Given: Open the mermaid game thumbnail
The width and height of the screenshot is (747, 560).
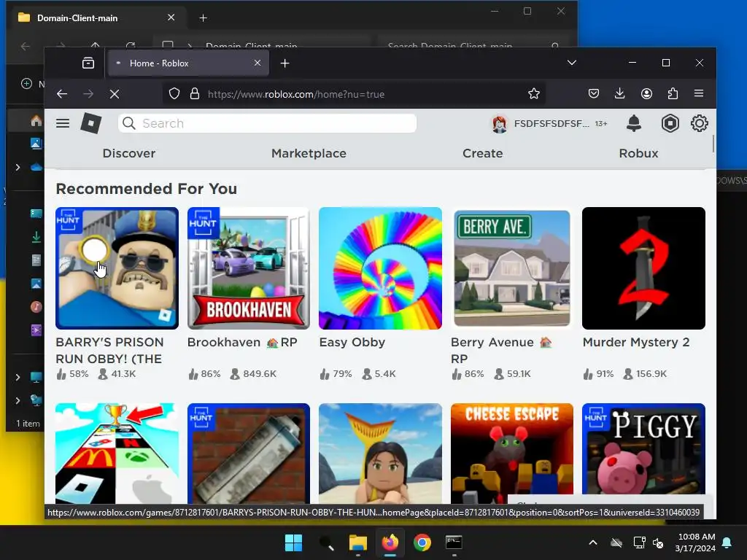Looking at the screenshot, I should pos(380,454).
